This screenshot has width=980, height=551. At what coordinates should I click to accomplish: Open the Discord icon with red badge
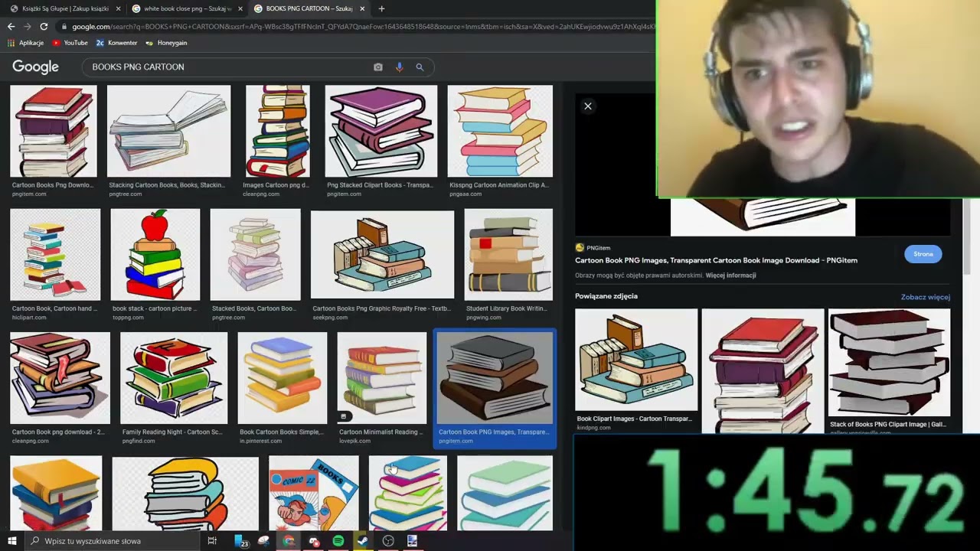click(x=314, y=541)
